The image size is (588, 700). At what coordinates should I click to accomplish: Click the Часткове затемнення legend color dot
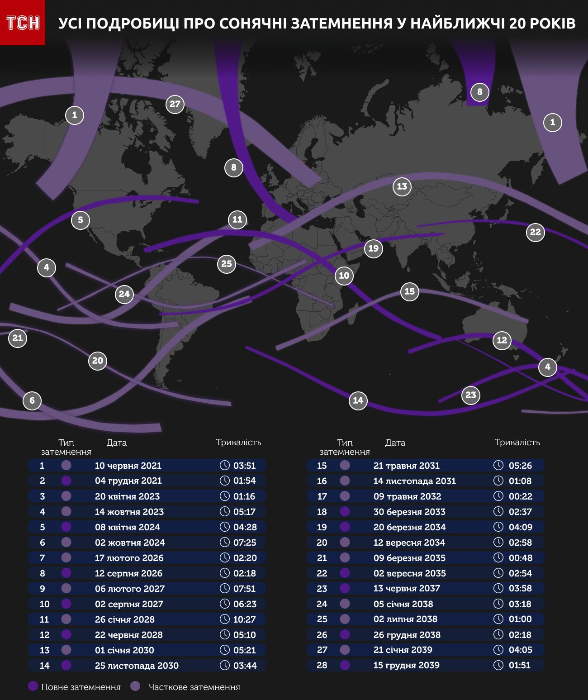(x=135, y=686)
